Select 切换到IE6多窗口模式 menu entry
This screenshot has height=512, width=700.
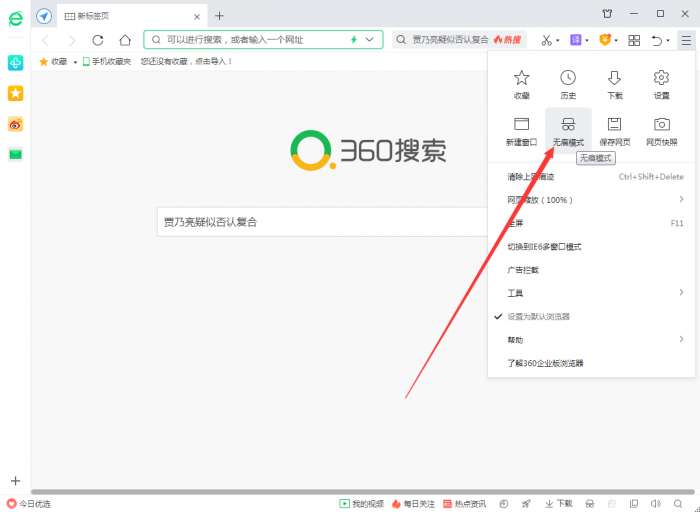click(592, 246)
